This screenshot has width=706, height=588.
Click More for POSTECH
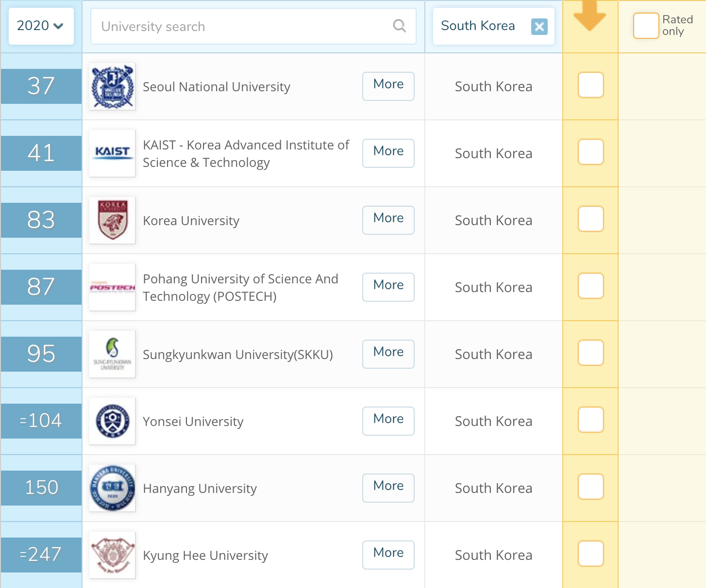pyautogui.click(x=388, y=287)
